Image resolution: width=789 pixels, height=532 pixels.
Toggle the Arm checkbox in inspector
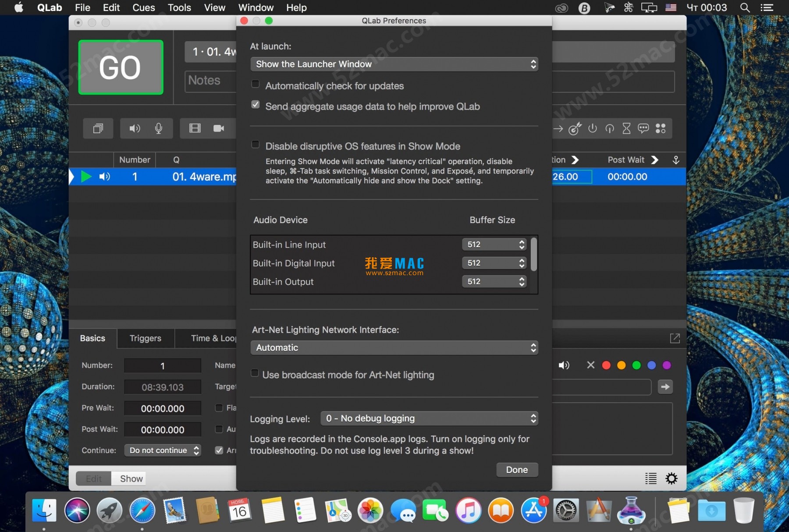[219, 450]
